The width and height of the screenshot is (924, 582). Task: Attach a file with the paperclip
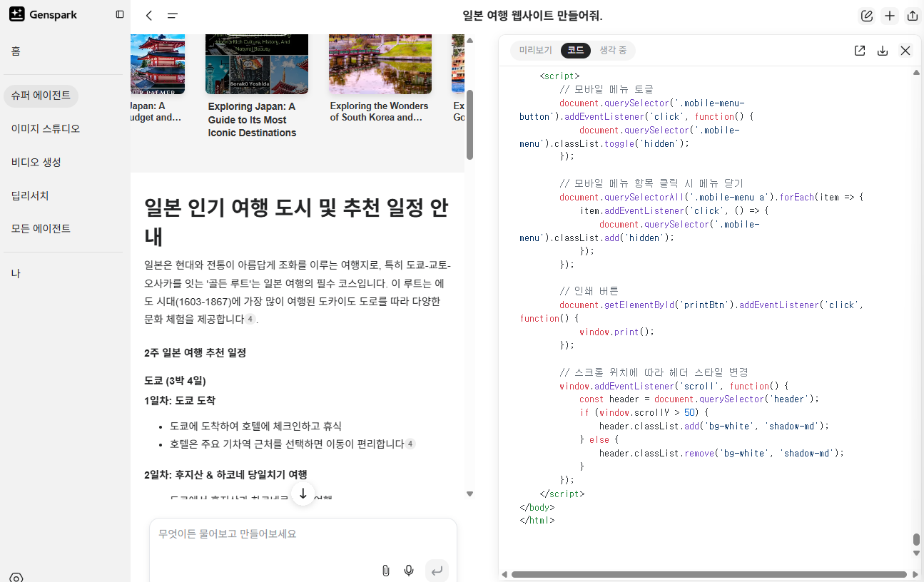pyautogui.click(x=385, y=571)
